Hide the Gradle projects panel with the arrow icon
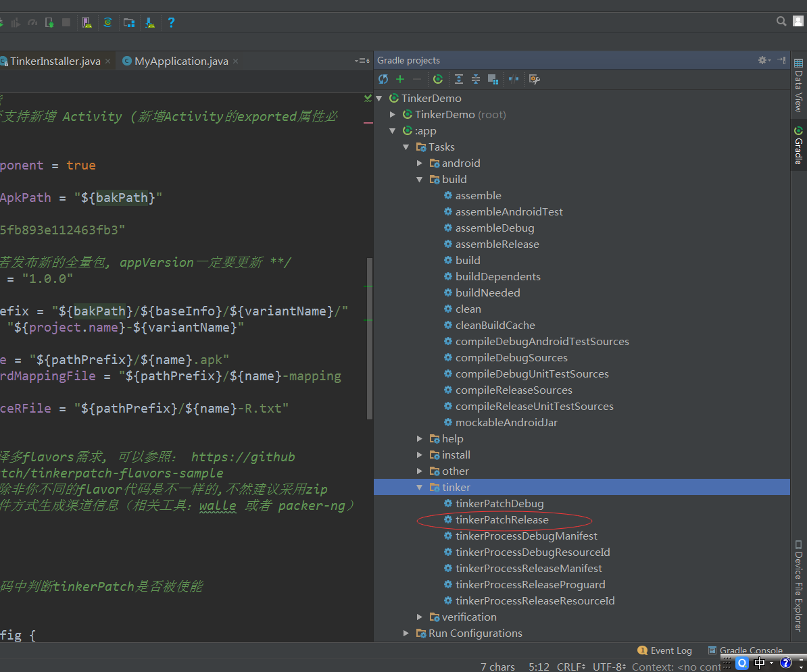This screenshot has width=807, height=672. pyautogui.click(x=781, y=60)
